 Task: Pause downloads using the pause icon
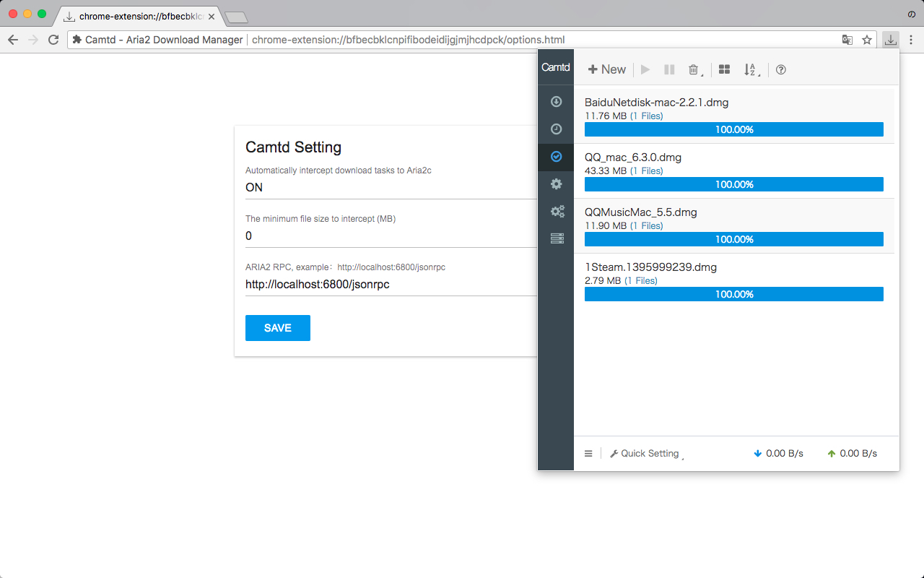(x=669, y=69)
